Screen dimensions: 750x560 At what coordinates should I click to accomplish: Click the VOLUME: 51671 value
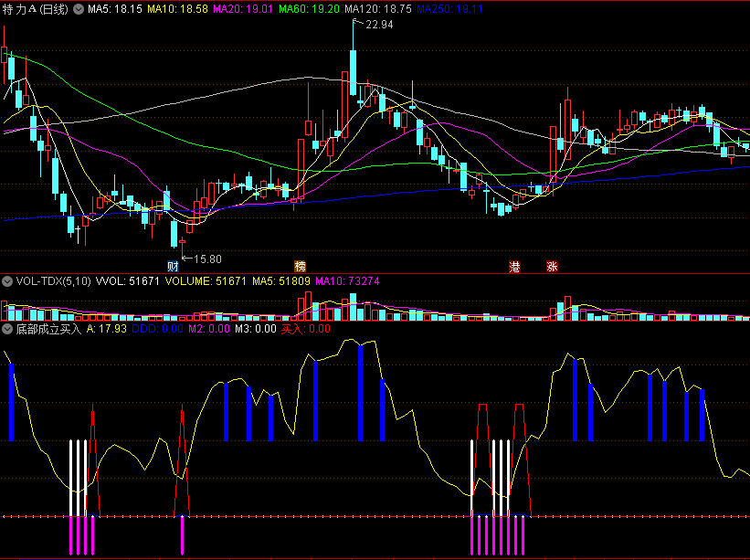(206, 281)
